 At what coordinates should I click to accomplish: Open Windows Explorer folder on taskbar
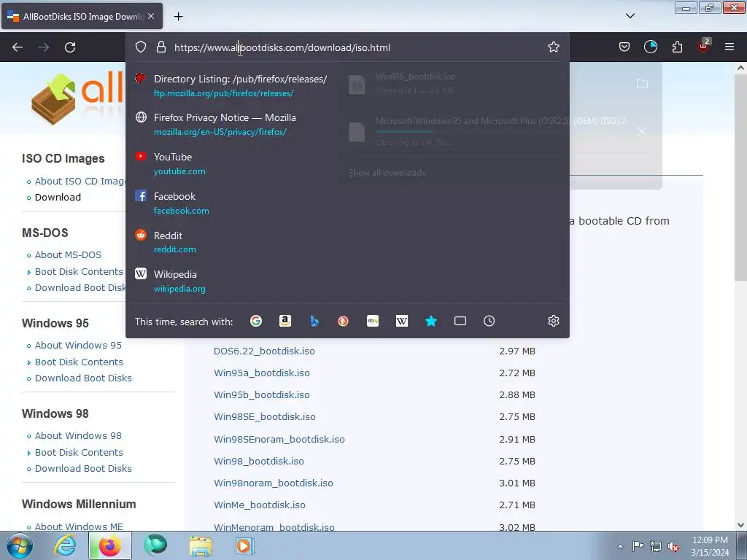pyautogui.click(x=201, y=545)
